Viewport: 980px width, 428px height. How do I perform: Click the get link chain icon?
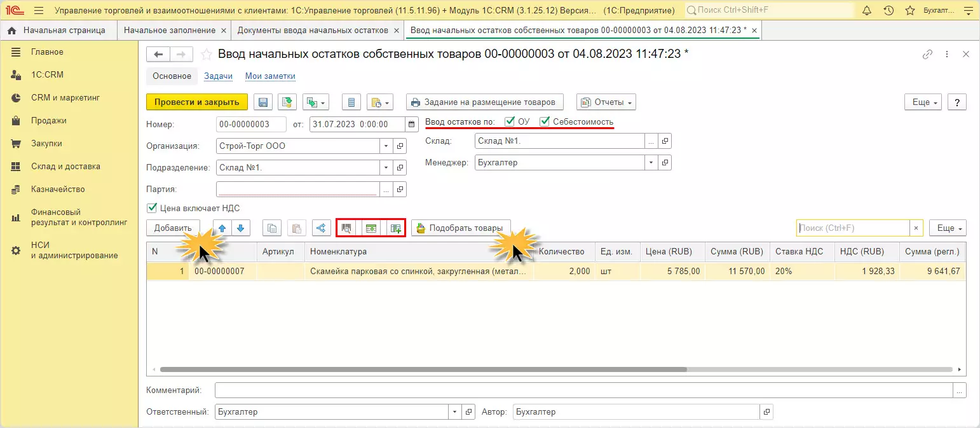pos(928,55)
